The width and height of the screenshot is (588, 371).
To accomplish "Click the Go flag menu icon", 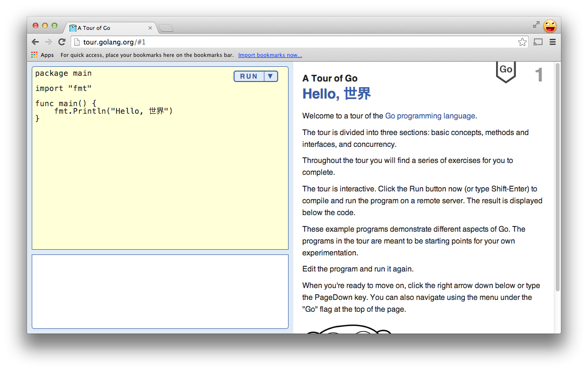I will coord(506,71).
